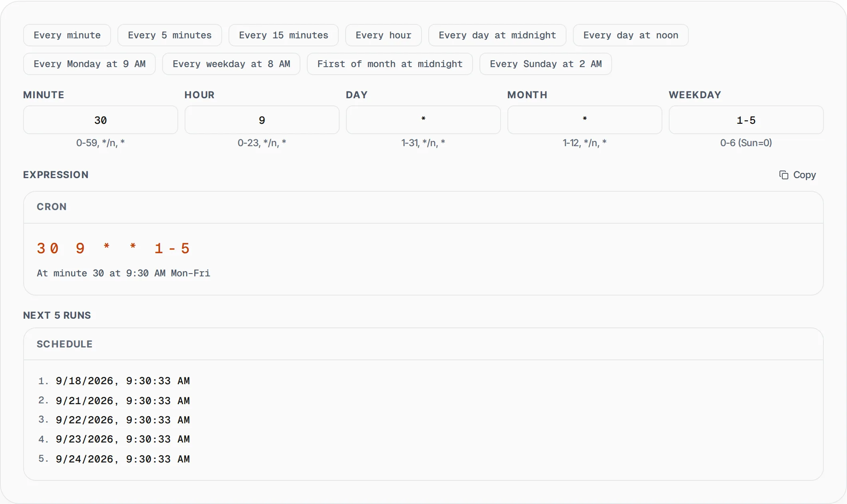Click the SCHEDULE card header
The height and width of the screenshot is (504, 847).
click(x=423, y=344)
